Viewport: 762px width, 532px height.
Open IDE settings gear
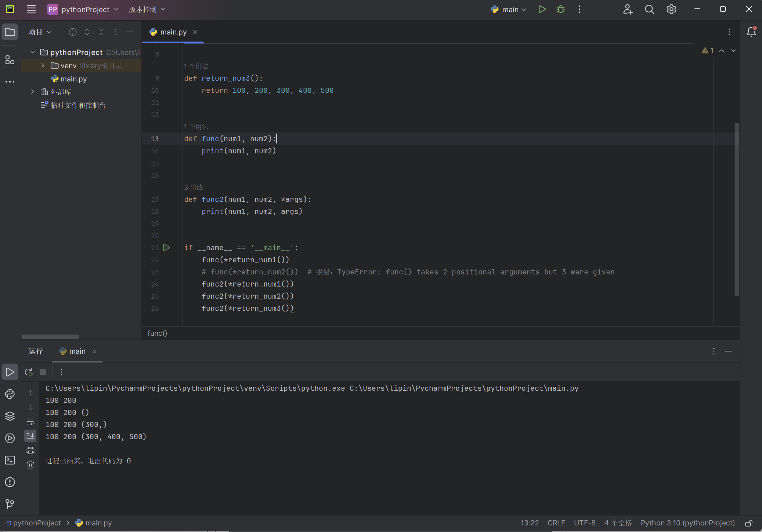tap(671, 10)
